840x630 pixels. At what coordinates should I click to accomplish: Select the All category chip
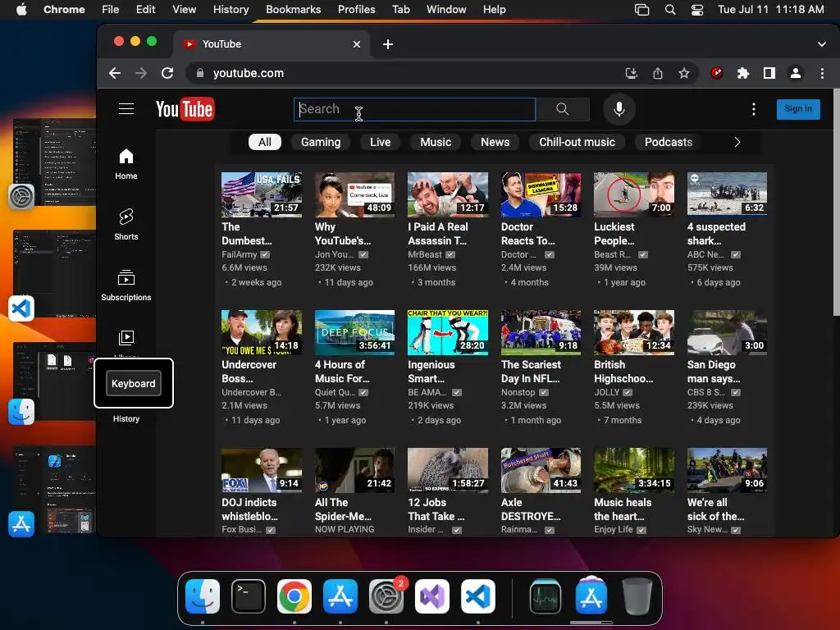[x=265, y=142]
